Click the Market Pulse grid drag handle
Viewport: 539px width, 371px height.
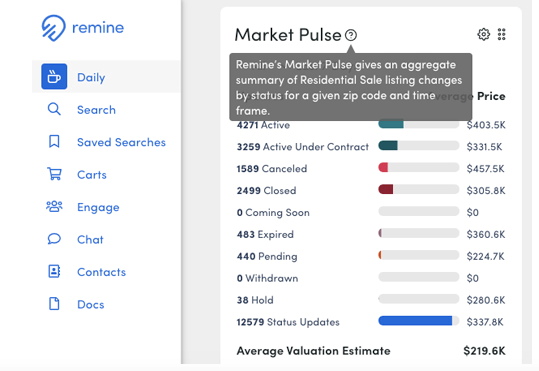coord(502,34)
